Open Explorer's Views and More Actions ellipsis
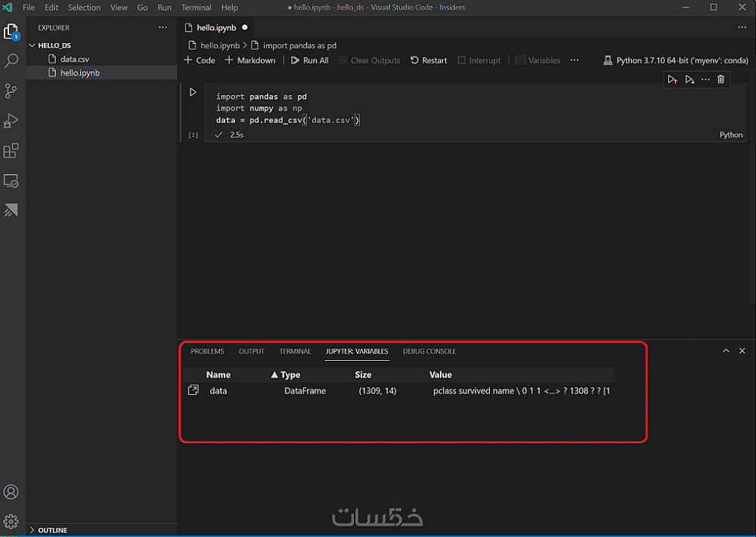 tap(163, 27)
